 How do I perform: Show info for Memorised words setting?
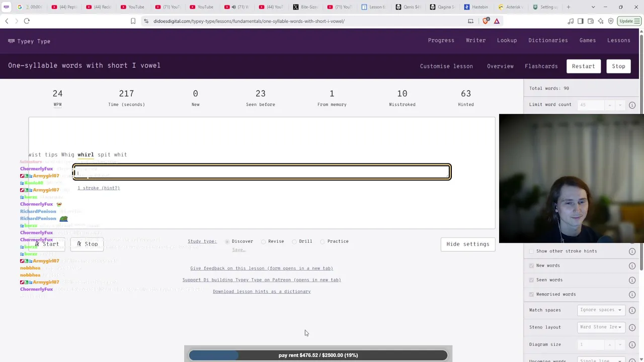tap(632, 294)
